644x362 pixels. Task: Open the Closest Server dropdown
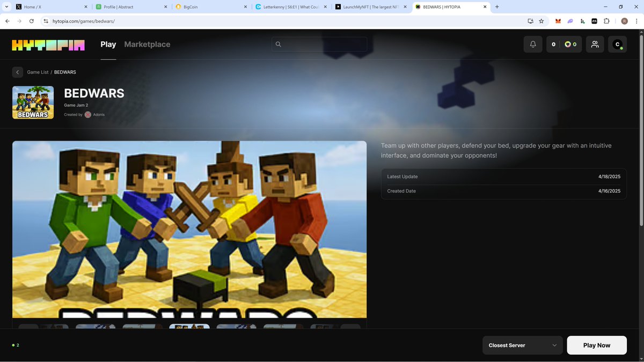[523, 345]
